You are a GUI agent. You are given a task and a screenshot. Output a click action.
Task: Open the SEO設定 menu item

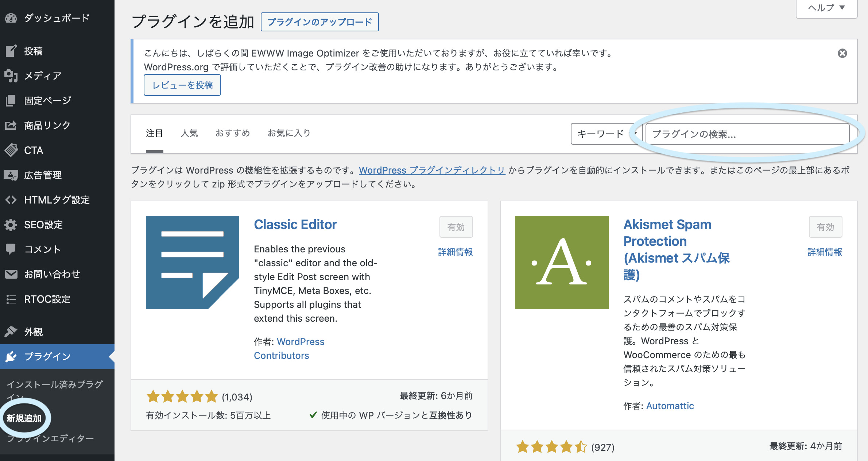(57, 225)
